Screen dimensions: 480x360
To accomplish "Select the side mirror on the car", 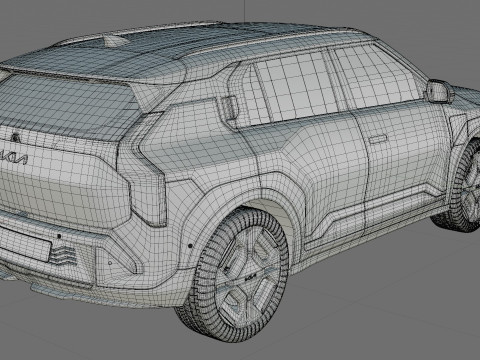I will click(440, 91).
